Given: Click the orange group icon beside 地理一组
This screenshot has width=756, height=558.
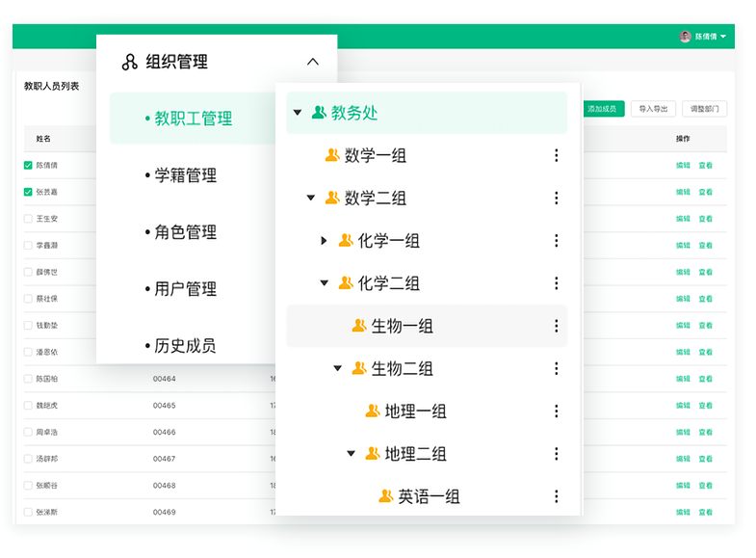Looking at the screenshot, I should pyautogui.click(x=373, y=411).
